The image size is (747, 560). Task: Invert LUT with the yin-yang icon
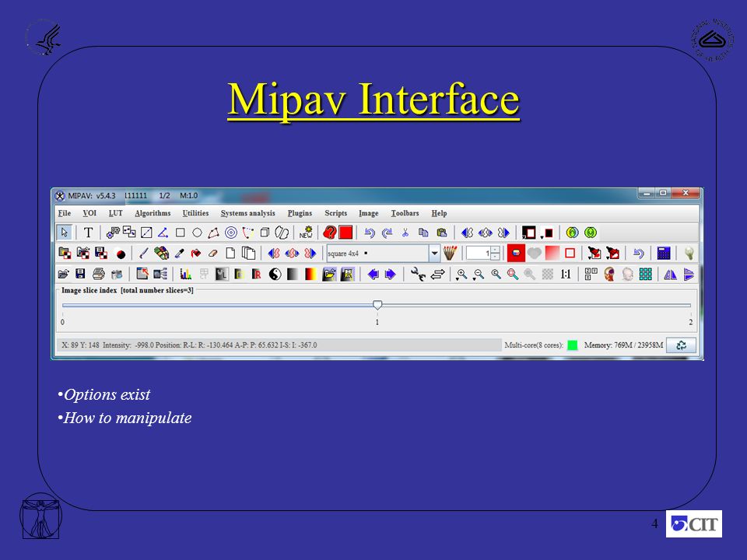(275, 274)
